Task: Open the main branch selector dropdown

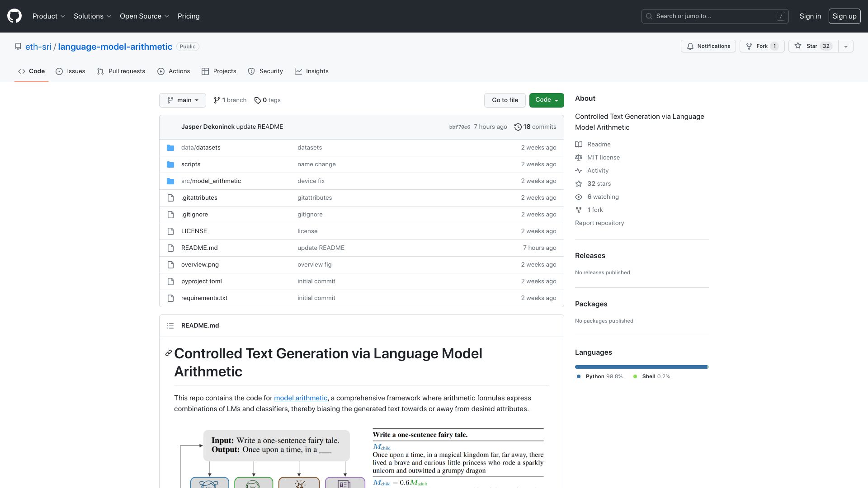Action: 183,100
